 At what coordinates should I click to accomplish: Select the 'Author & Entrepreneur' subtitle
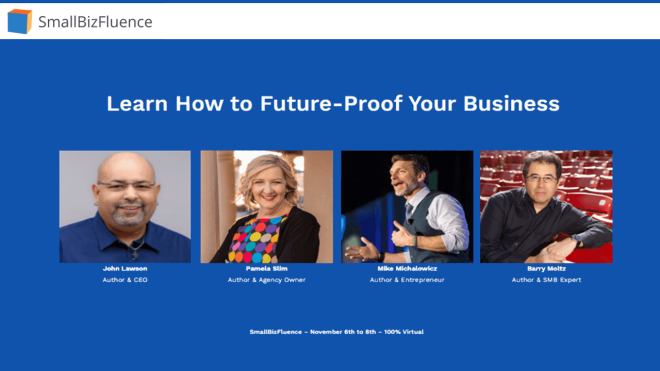407,280
